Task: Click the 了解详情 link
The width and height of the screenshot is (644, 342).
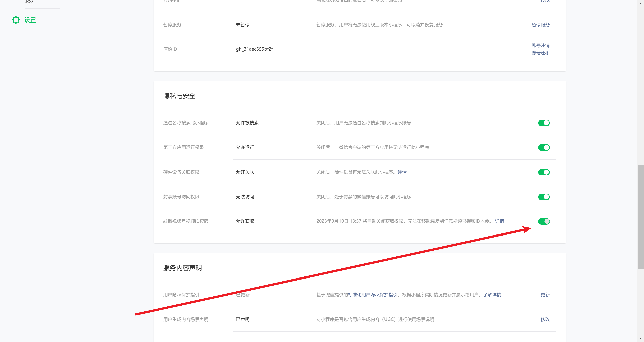Action: [x=492, y=295]
